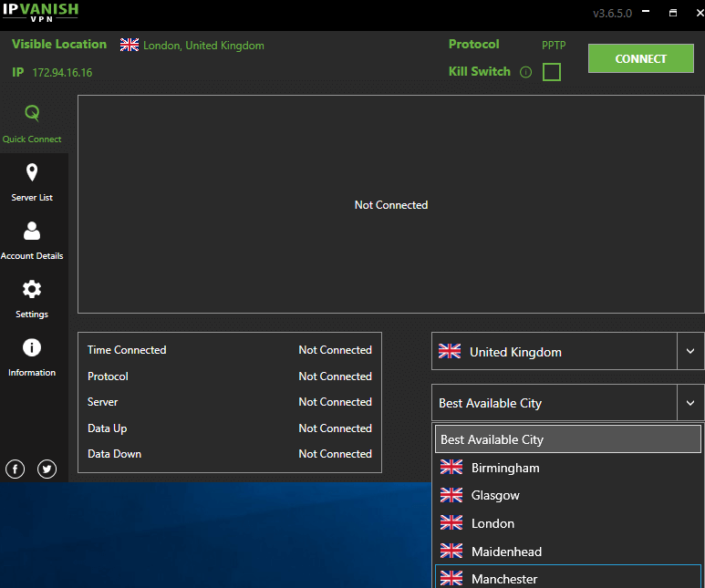705x588 pixels.
Task: Enable the Kill Switch checkbox
Action: click(x=552, y=72)
